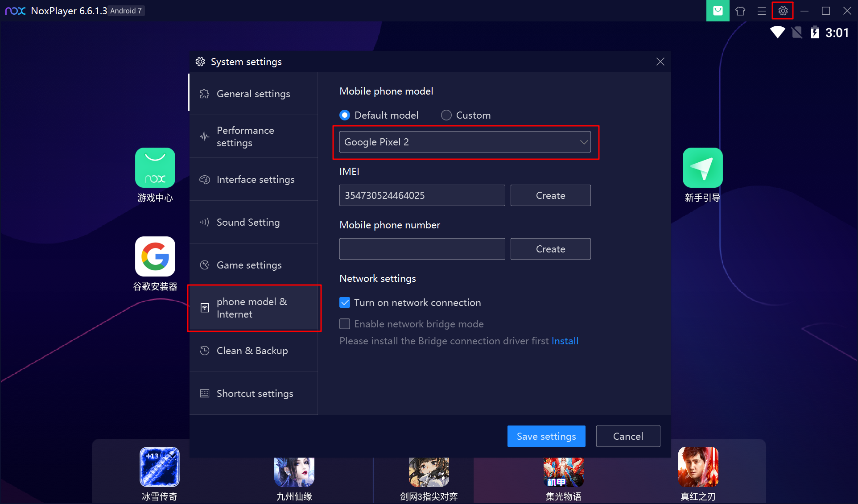
Task: Click the Wi-Fi status icon
Action: (777, 33)
